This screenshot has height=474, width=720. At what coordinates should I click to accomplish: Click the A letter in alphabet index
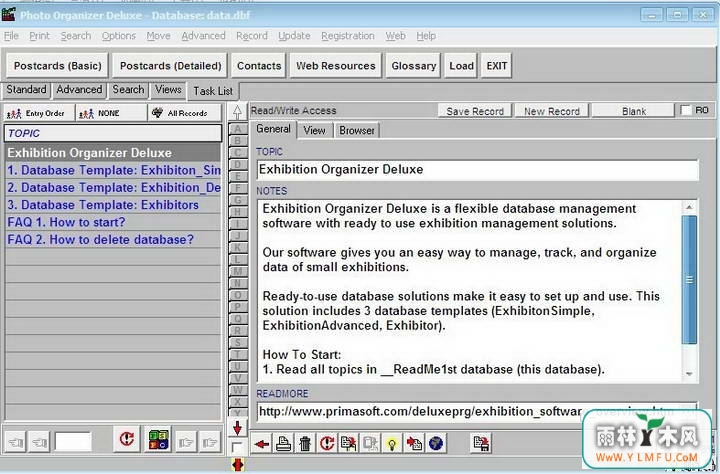point(237,129)
